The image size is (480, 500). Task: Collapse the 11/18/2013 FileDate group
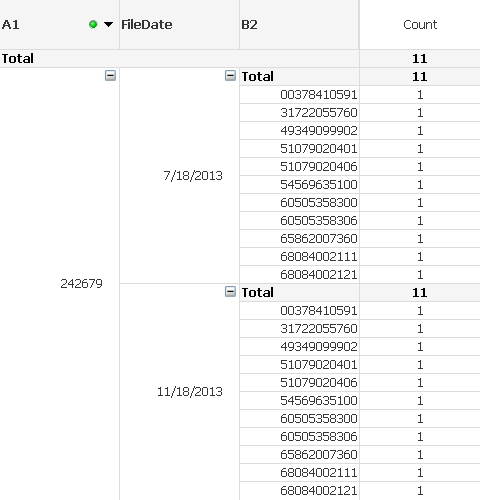(x=230, y=292)
